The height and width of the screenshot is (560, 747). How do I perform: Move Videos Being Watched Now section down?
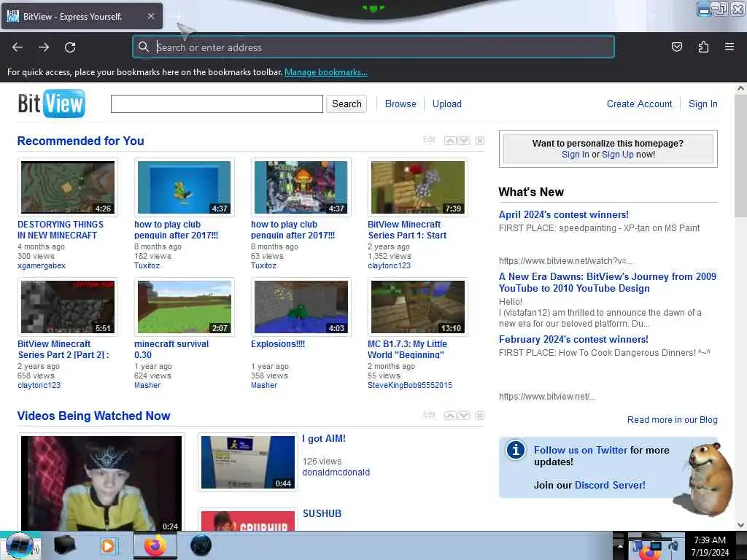(463, 415)
